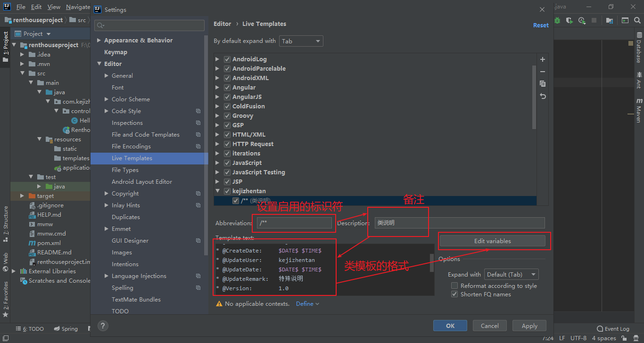Collapse the kejizhentan template group

click(217, 191)
